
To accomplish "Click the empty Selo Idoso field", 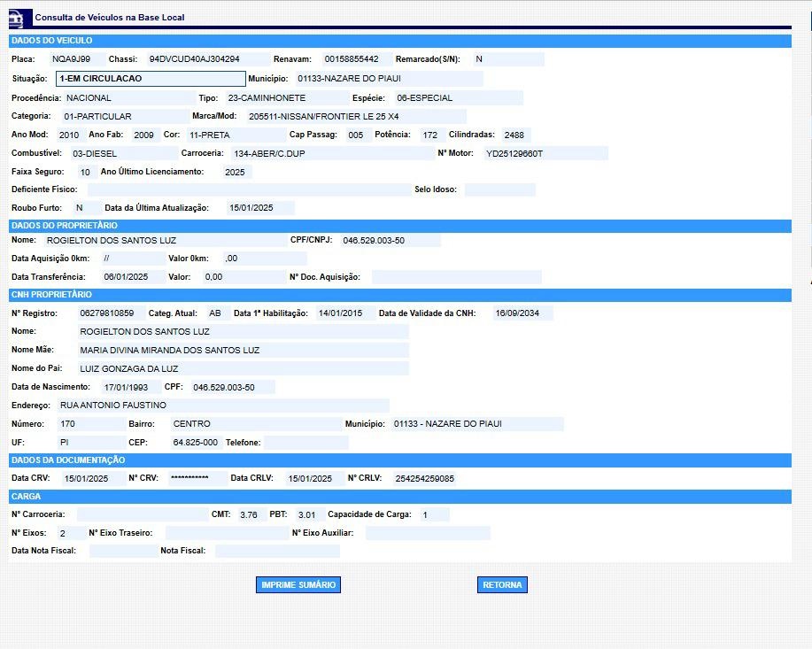I will pyautogui.click(x=499, y=190).
